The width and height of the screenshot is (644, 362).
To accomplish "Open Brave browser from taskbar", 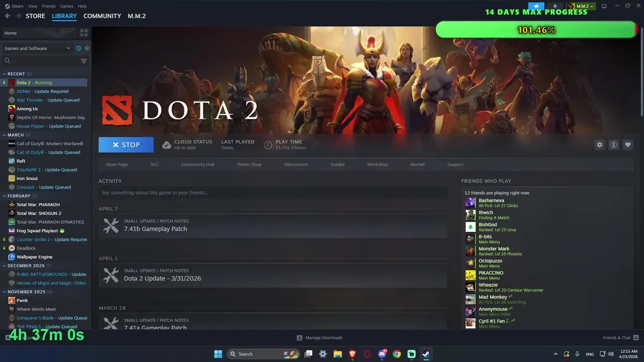I will tap(352, 354).
